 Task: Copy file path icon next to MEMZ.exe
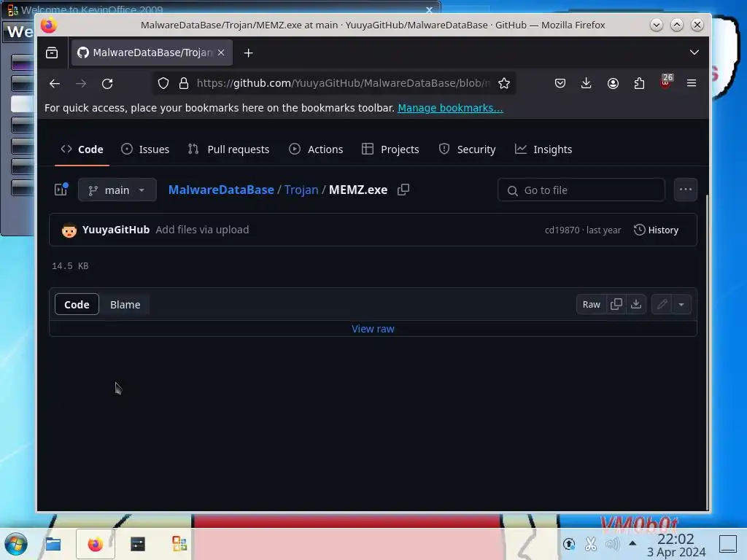pyautogui.click(x=403, y=190)
